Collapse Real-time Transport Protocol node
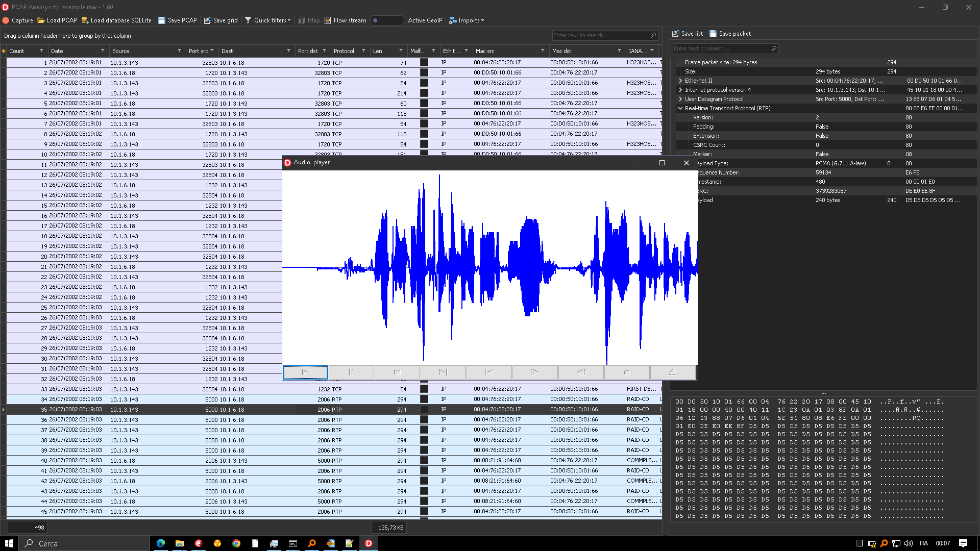Viewport: 980px width, 551px height. pyautogui.click(x=680, y=108)
